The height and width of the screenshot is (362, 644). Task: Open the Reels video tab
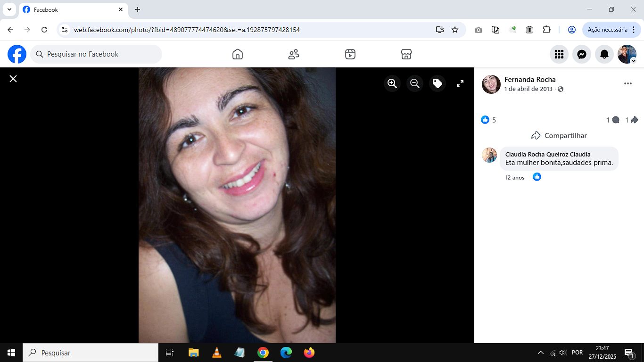tap(350, 54)
